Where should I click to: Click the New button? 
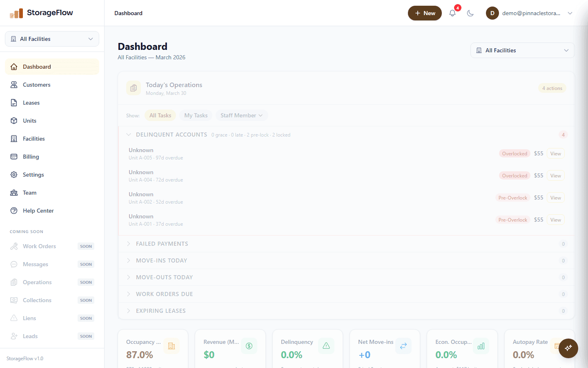pos(425,13)
